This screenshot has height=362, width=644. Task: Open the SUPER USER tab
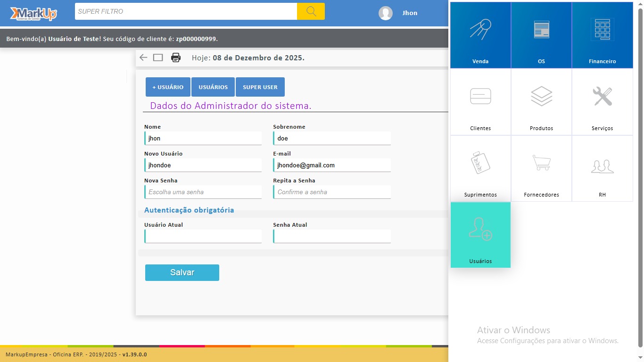260,87
